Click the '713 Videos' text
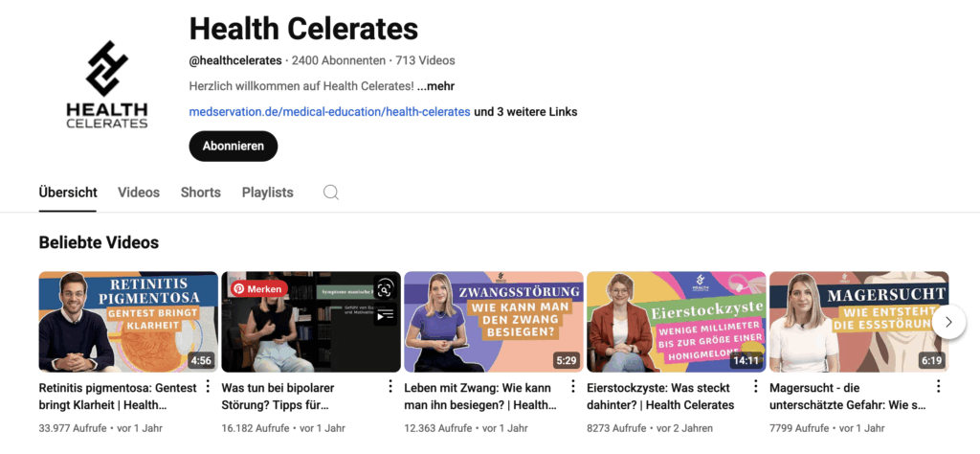 (x=425, y=60)
